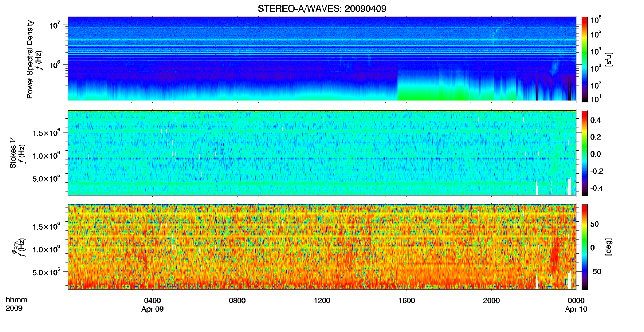Click the 50 value on the degrees color bar
Screen dimensions: 644x332
tap(595, 224)
